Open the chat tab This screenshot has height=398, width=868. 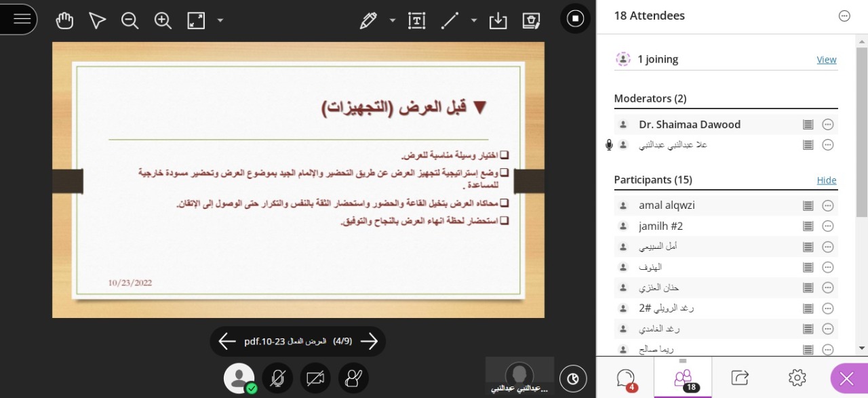(625, 378)
